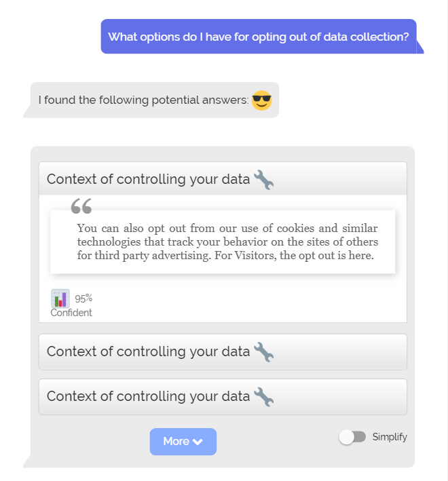Toggle the Simplify switch

tap(352, 437)
